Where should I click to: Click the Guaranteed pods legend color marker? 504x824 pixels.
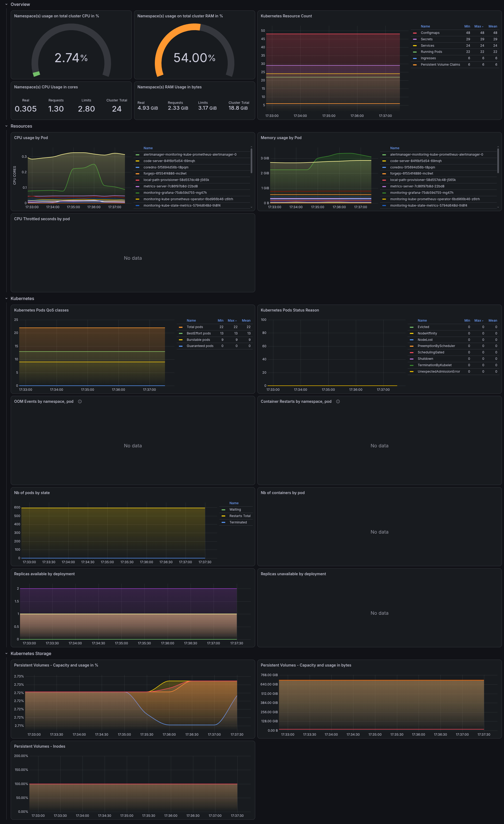[x=181, y=346]
